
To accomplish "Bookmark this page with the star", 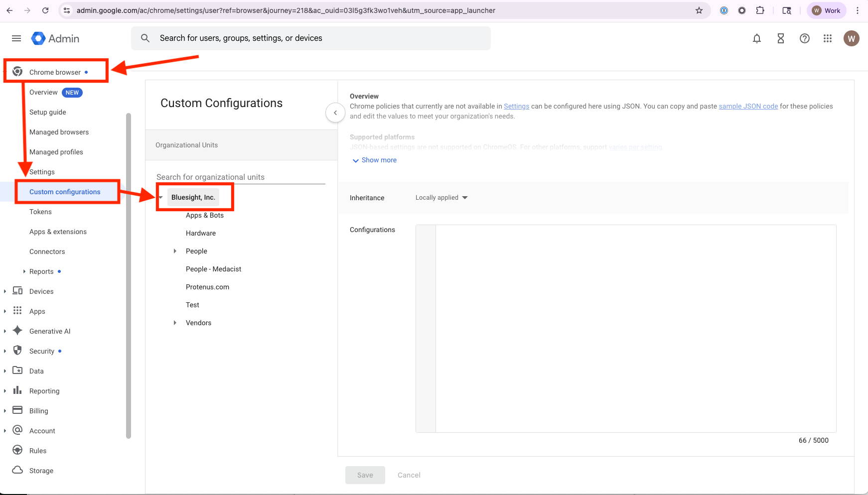I will point(699,10).
